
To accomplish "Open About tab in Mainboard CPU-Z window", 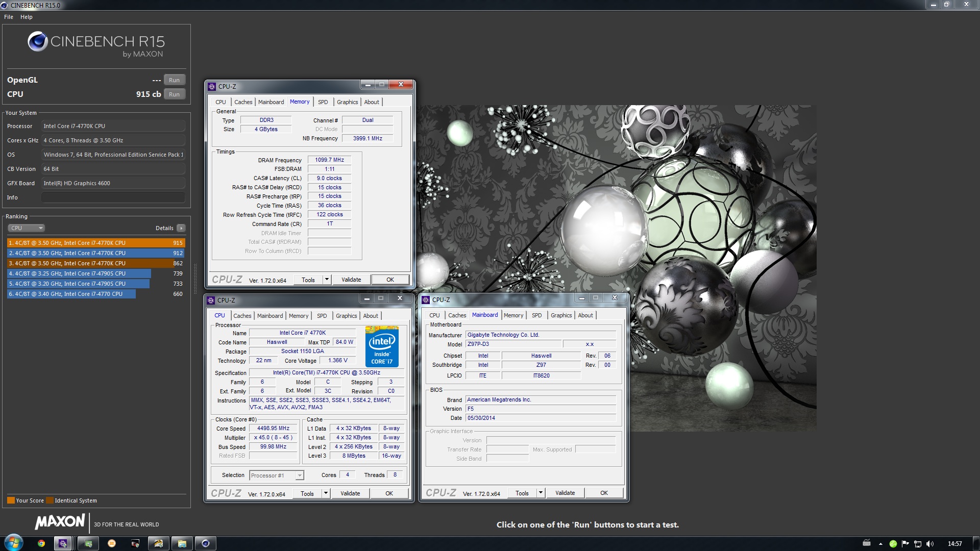I will pos(585,315).
